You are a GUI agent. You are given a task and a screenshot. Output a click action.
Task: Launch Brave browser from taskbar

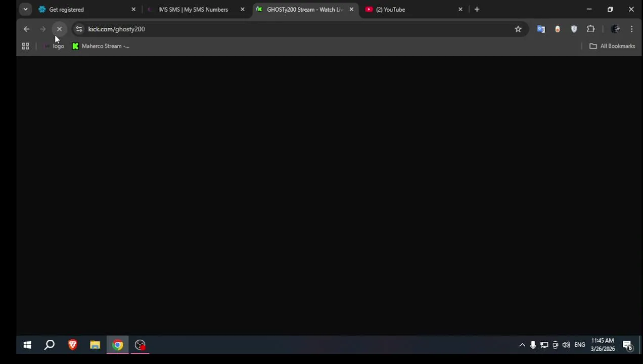[72, 345]
